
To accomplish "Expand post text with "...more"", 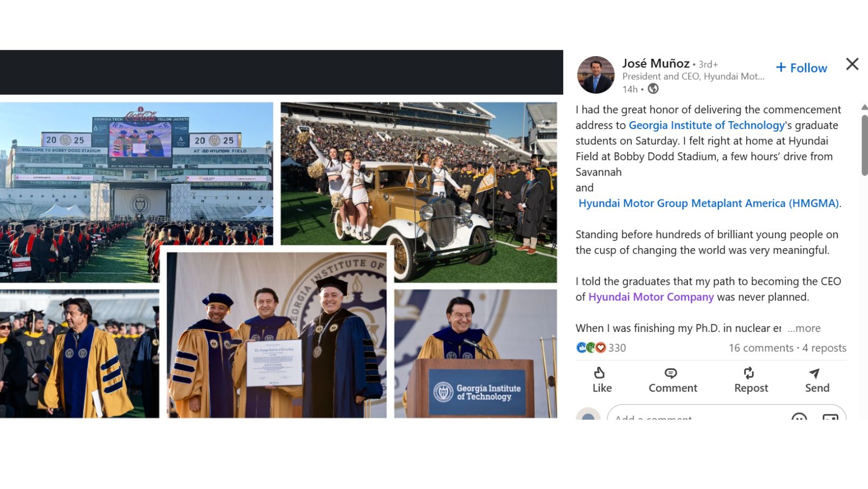I will point(804,328).
